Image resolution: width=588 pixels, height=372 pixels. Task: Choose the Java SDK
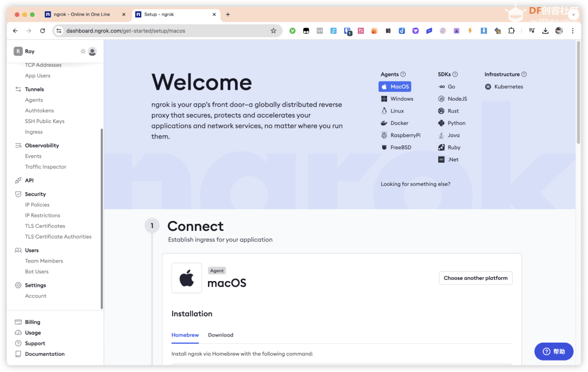click(449, 136)
